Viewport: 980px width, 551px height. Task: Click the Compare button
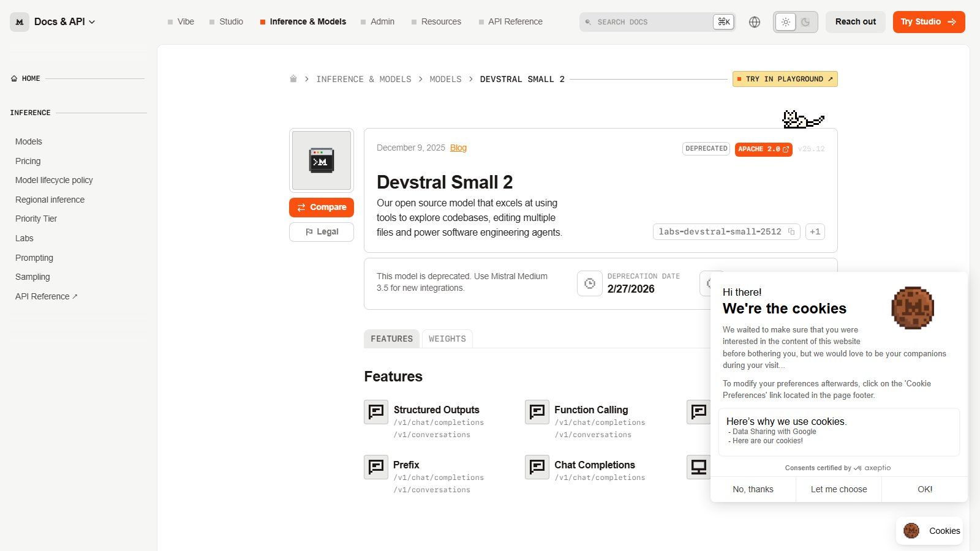click(322, 207)
